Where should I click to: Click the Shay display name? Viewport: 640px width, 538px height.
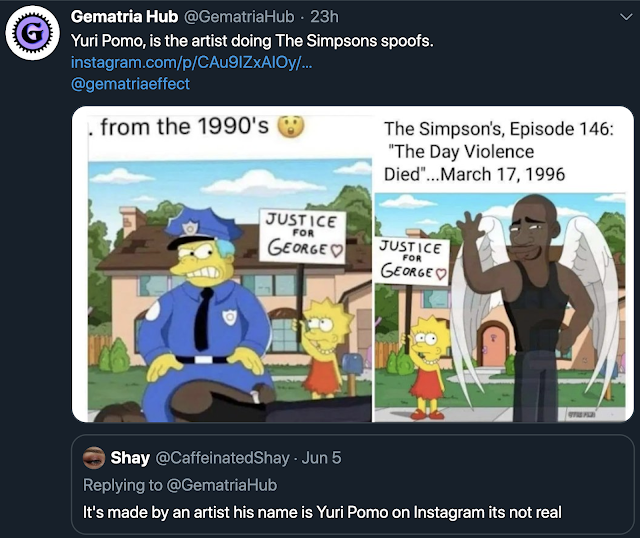point(130,458)
